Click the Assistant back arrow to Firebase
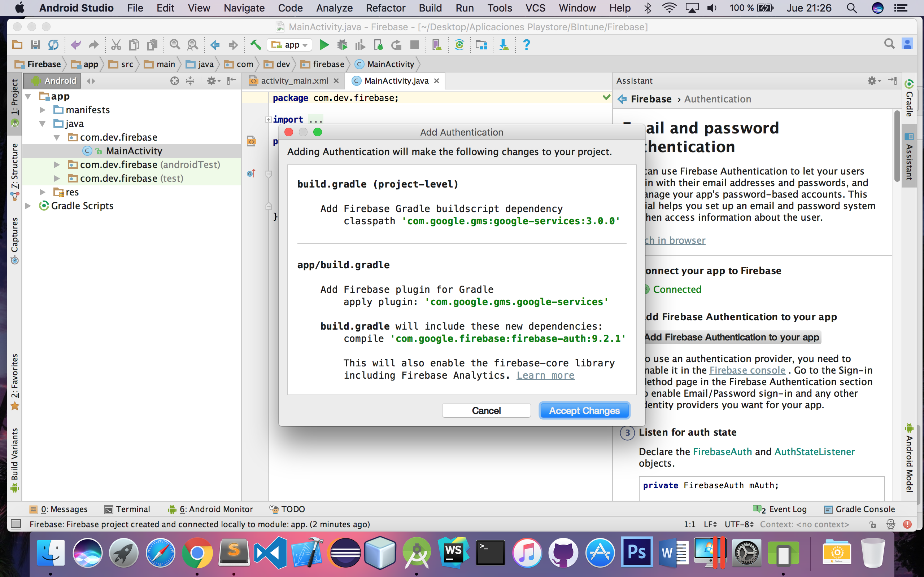Image resolution: width=924 pixels, height=577 pixels. pyautogui.click(x=622, y=99)
